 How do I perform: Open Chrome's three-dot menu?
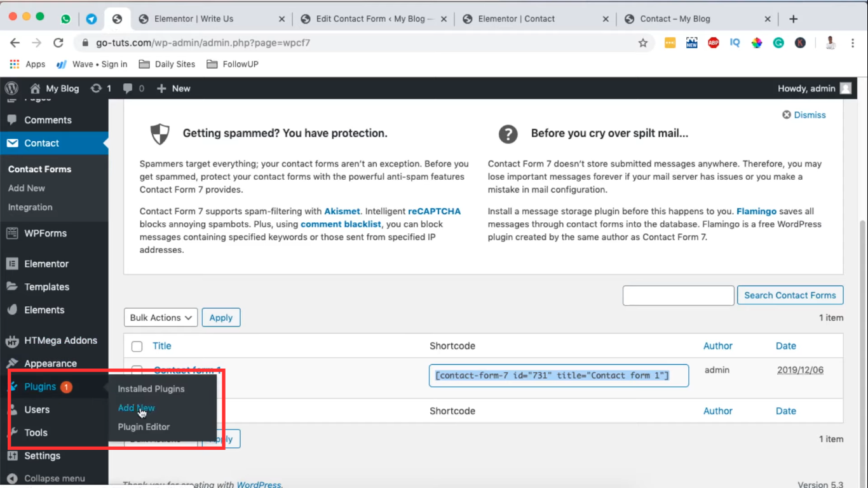point(851,43)
